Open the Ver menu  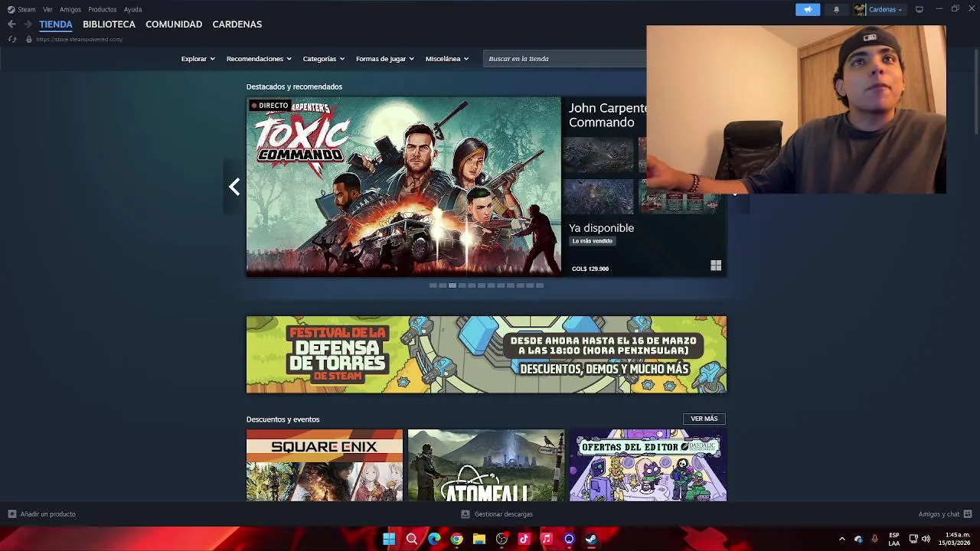pyautogui.click(x=47, y=9)
